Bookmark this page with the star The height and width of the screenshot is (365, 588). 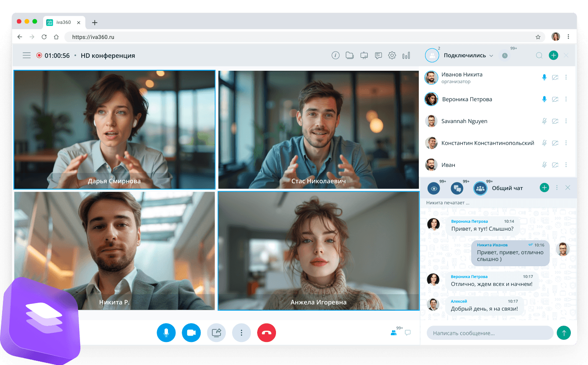coord(538,37)
